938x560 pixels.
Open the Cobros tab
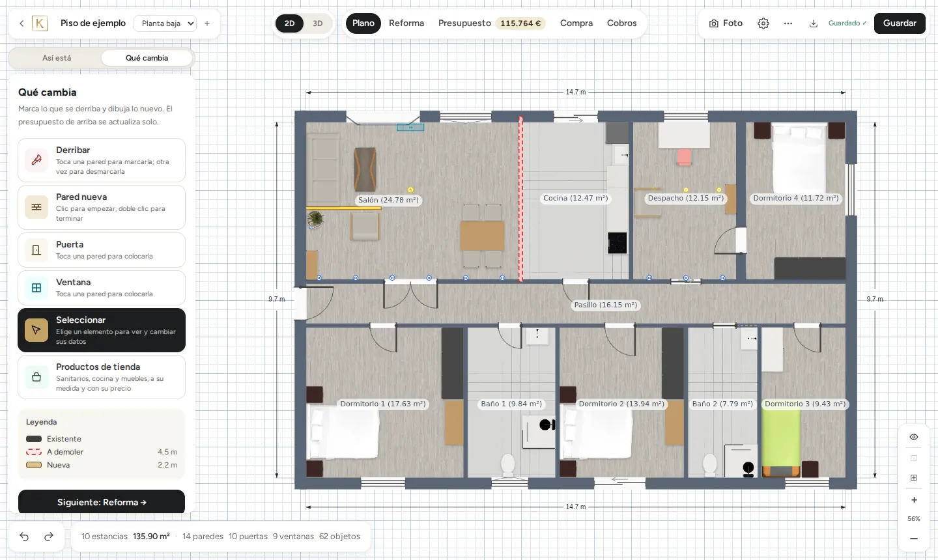[622, 23]
